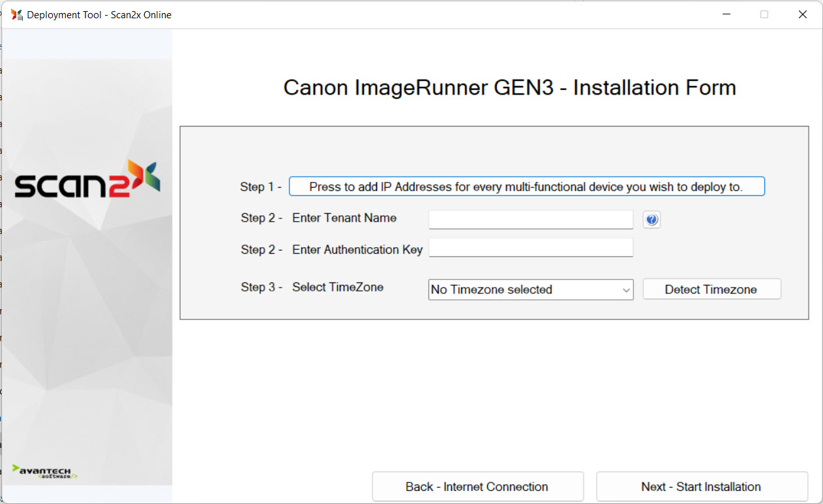
Task: Click the avantech software logo
Action: click(x=45, y=471)
